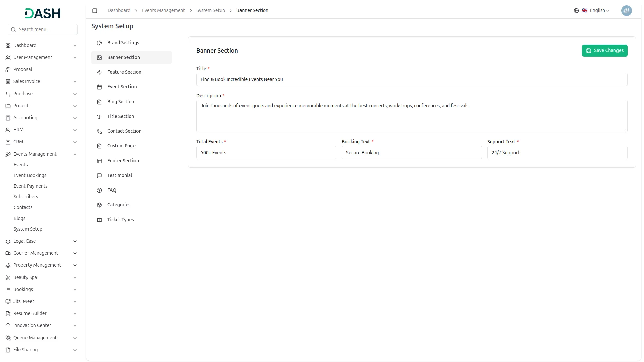Open the user avatar profile icon

pos(626,11)
